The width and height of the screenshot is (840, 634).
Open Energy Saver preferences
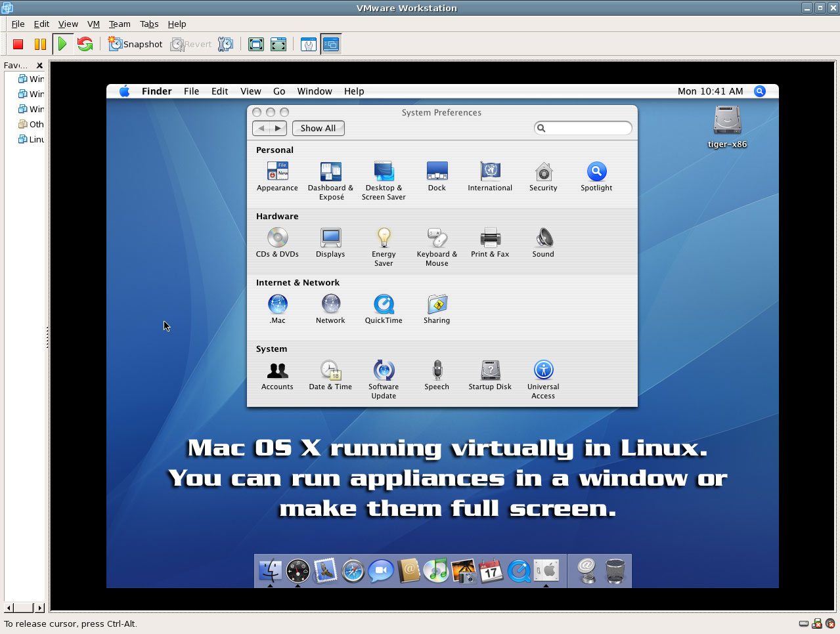(384, 247)
